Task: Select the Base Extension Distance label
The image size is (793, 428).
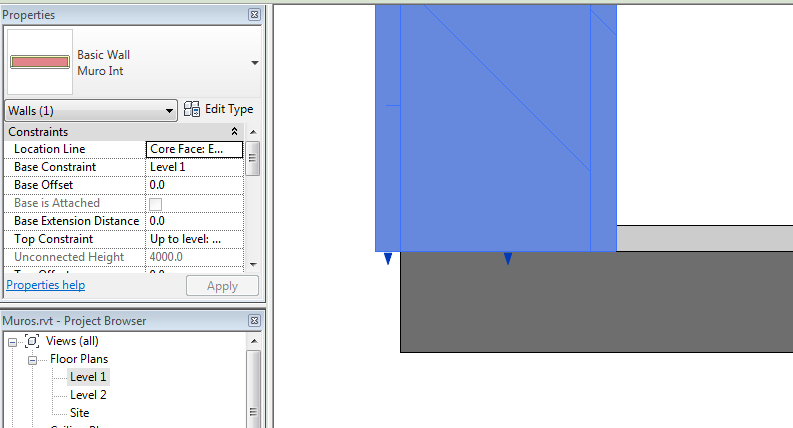Action: click(x=76, y=221)
